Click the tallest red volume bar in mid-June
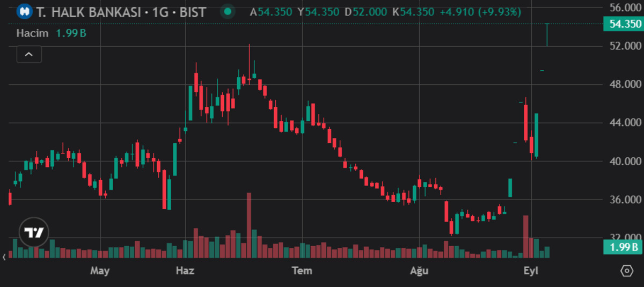 pos(248,225)
